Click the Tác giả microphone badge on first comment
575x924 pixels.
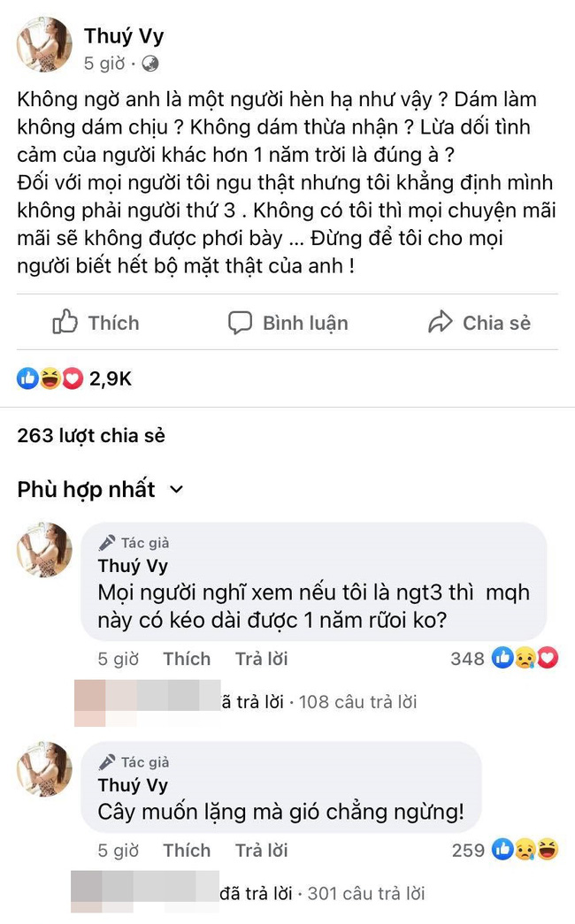click(107, 543)
